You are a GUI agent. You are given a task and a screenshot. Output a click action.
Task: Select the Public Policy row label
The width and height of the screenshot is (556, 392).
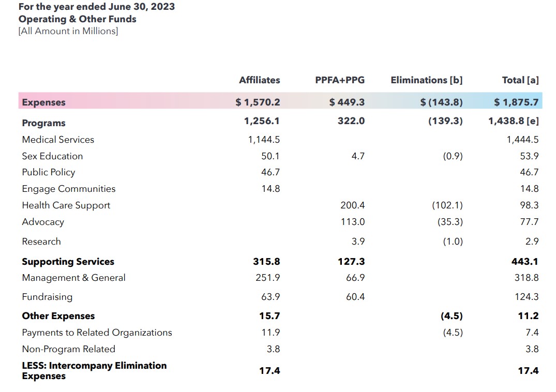pos(49,172)
